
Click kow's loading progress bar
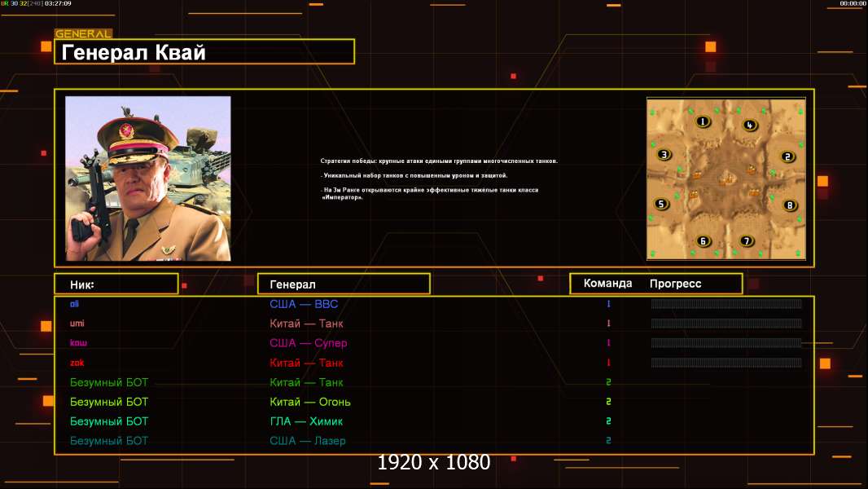pyautogui.click(x=726, y=343)
